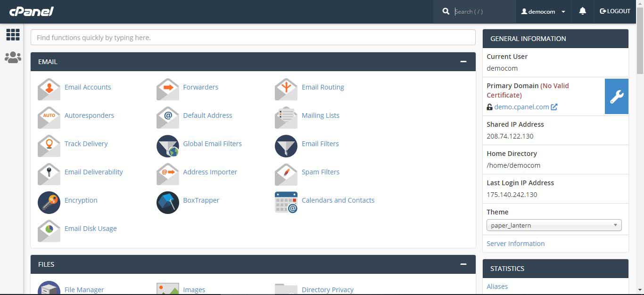Open the File Manager text link
Viewport: 644px width, 295px height.
coord(84,290)
